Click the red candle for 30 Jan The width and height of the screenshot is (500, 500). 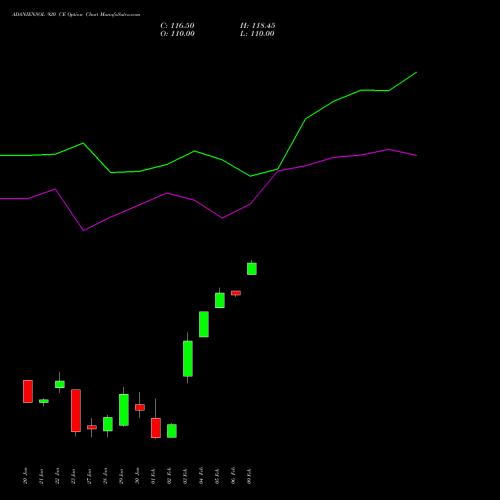tap(140, 407)
